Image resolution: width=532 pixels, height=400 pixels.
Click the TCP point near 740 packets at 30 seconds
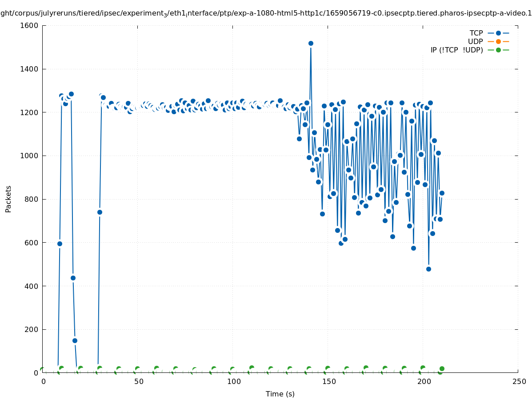pyautogui.click(x=100, y=212)
